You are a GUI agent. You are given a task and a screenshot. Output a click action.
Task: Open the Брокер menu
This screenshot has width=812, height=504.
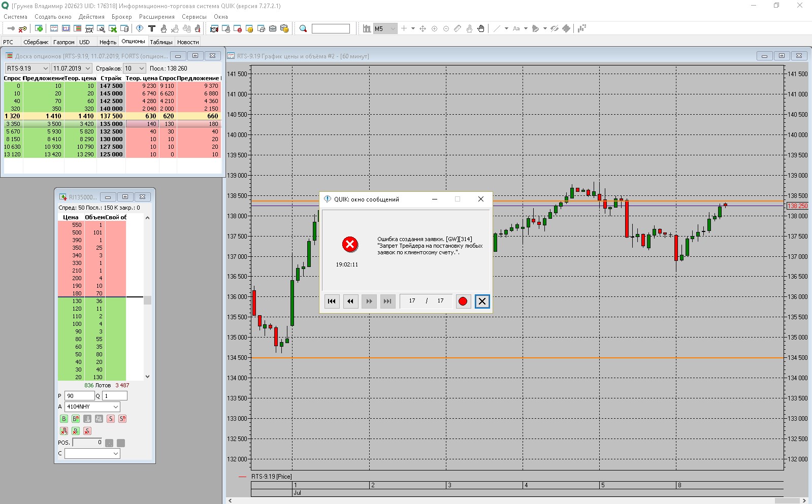click(122, 17)
